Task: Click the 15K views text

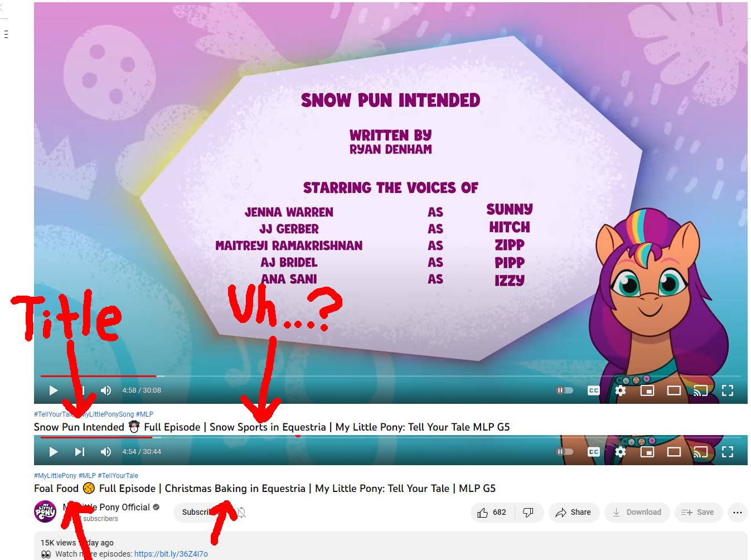Action: [x=58, y=543]
